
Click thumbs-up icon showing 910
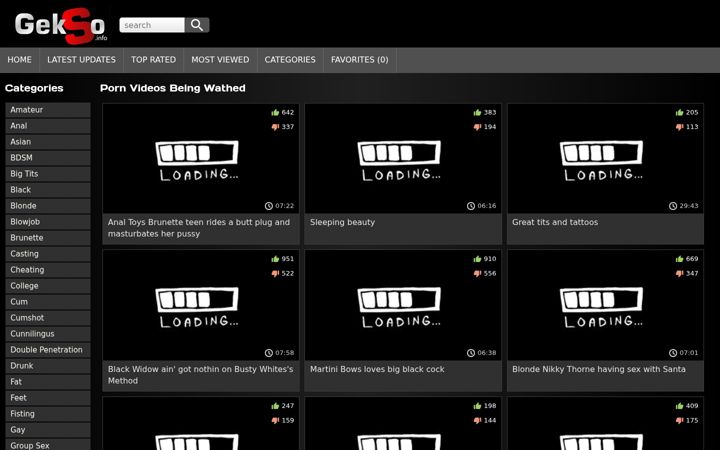pos(477,259)
